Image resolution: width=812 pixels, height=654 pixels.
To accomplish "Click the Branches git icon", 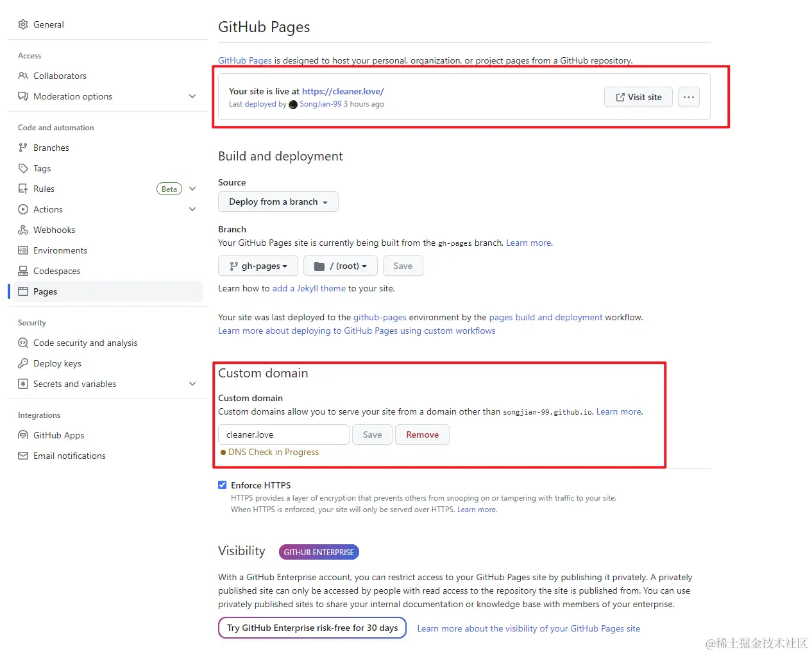I will (x=23, y=148).
